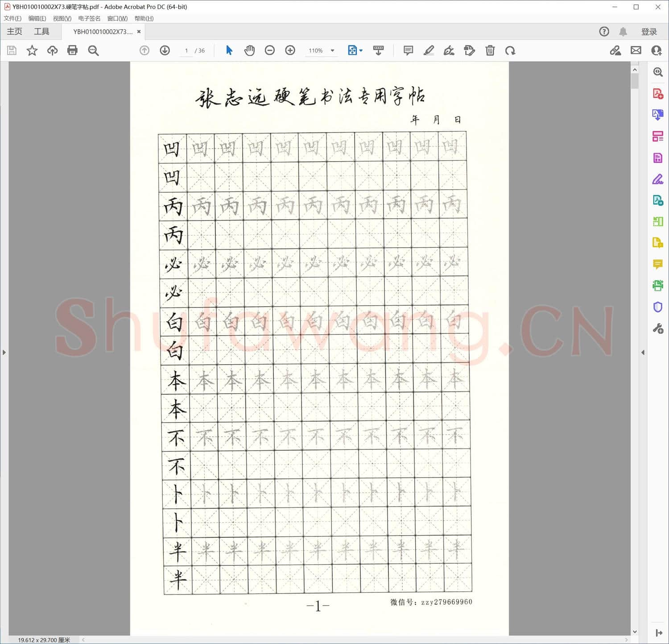Screen dimensions: 669x644
Task: Open yellow file with note tool
Action: 658,243
